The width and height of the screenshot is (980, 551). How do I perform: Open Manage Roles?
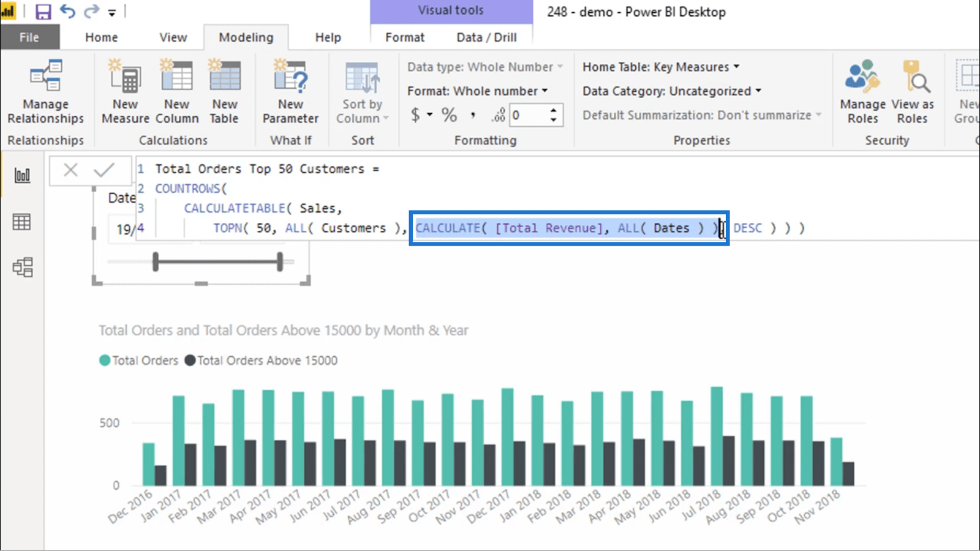pyautogui.click(x=862, y=92)
